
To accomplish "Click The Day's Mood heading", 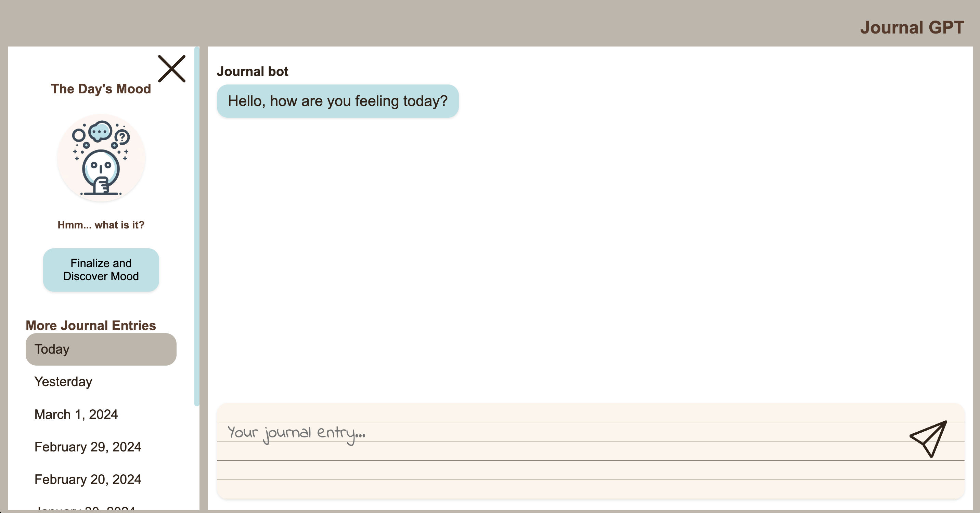I will click(101, 89).
